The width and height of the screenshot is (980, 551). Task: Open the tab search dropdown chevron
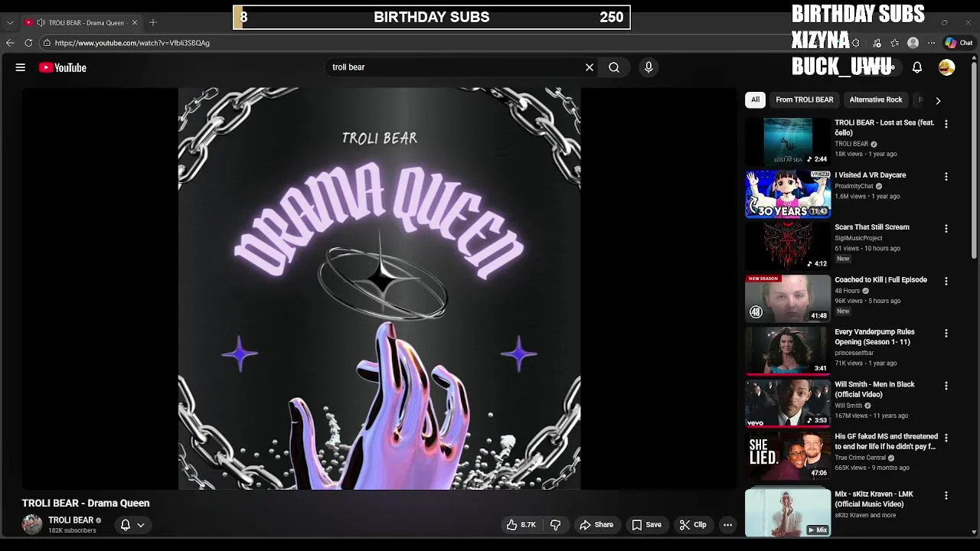[x=10, y=22]
